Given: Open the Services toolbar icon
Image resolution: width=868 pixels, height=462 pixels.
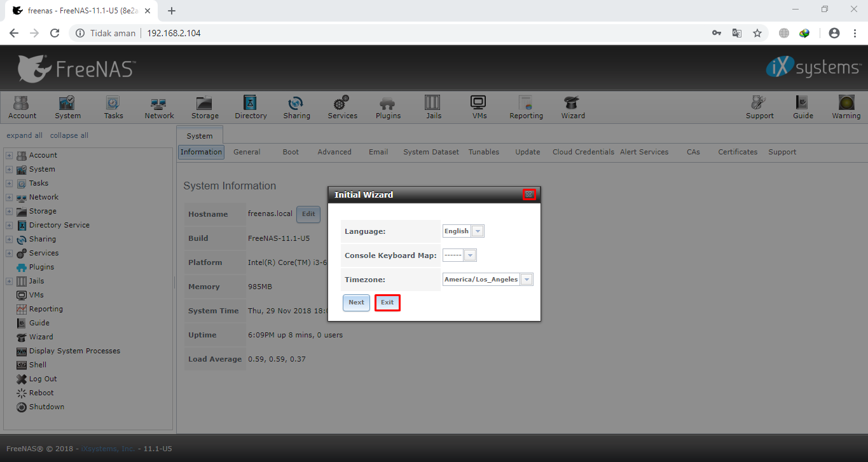Looking at the screenshot, I should 342,107.
